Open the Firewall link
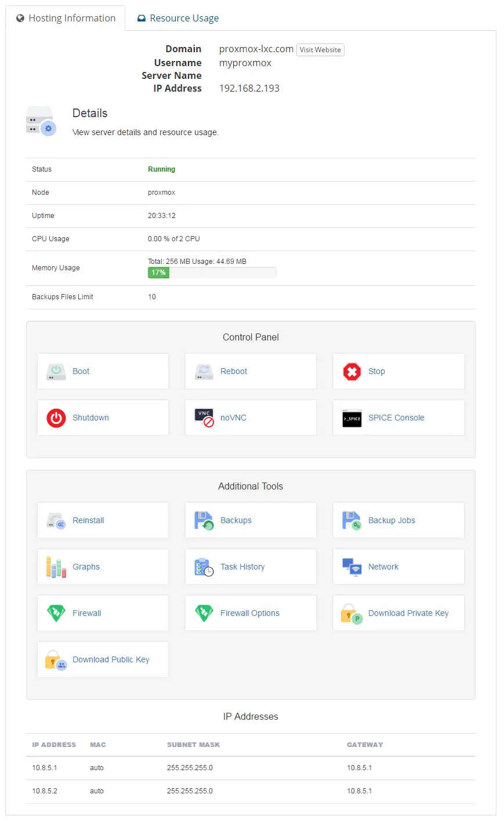This screenshot has height=823, width=504. coord(86,613)
